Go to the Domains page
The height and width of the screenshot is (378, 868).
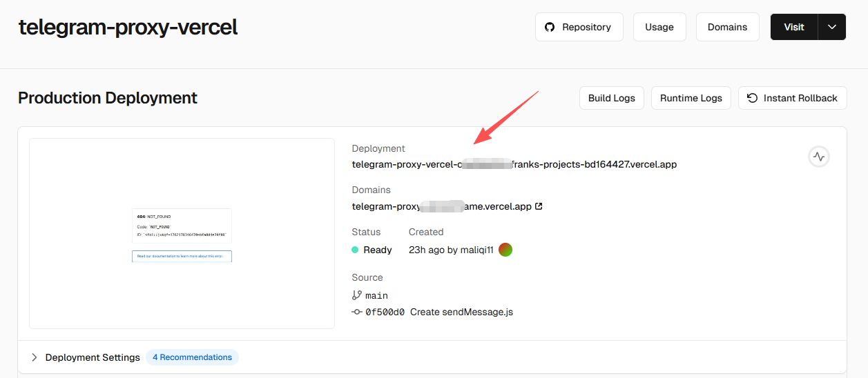tap(727, 27)
